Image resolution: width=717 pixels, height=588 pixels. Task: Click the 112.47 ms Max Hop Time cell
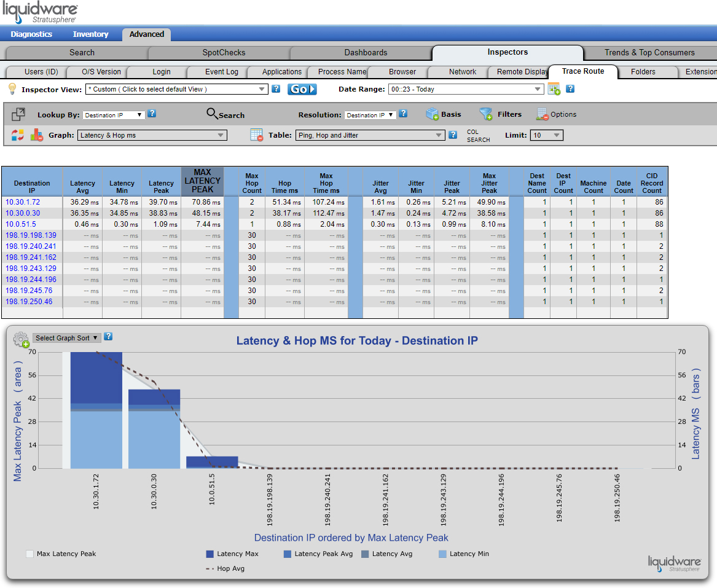tap(326, 213)
